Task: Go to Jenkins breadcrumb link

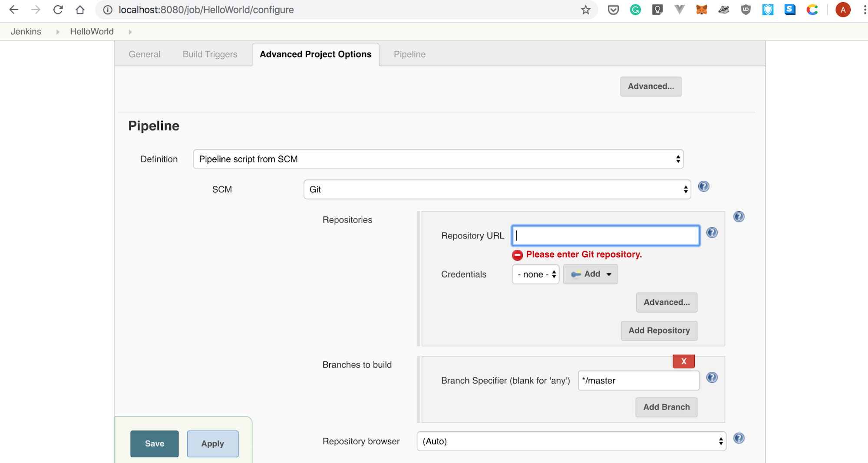Action: pyautogui.click(x=26, y=32)
